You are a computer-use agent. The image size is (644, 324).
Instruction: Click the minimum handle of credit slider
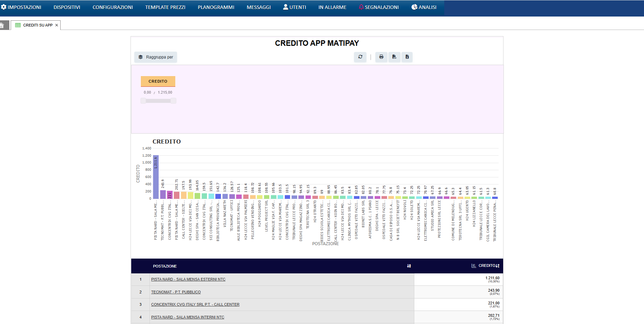(143, 101)
